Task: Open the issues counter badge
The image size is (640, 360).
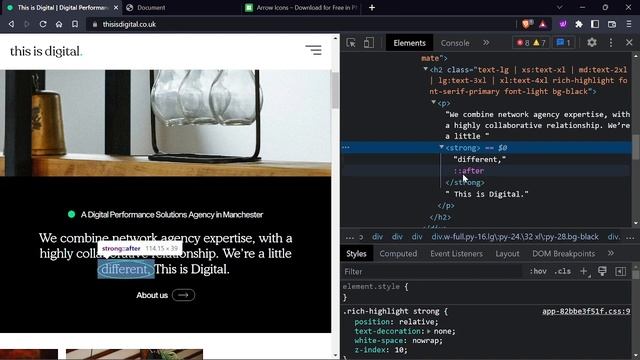Action: pyautogui.click(x=563, y=43)
